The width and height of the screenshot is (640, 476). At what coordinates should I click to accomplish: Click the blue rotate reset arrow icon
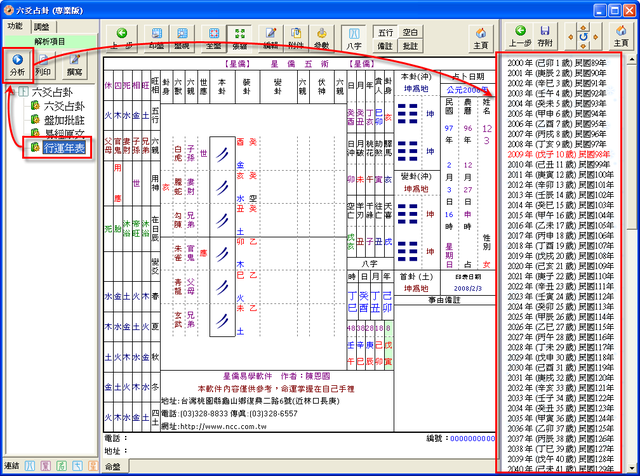[583, 37]
